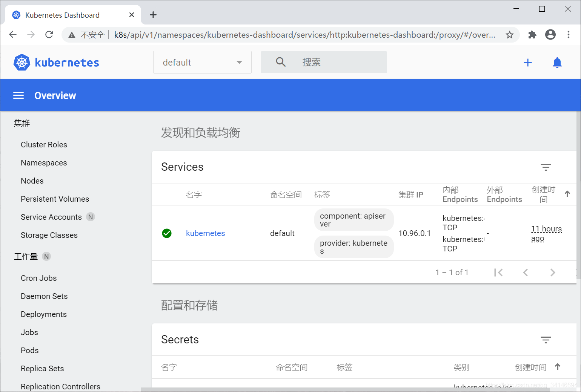Open the browser profile avatar
Viewport: 581px width, 392px height.
click(550, 35)
